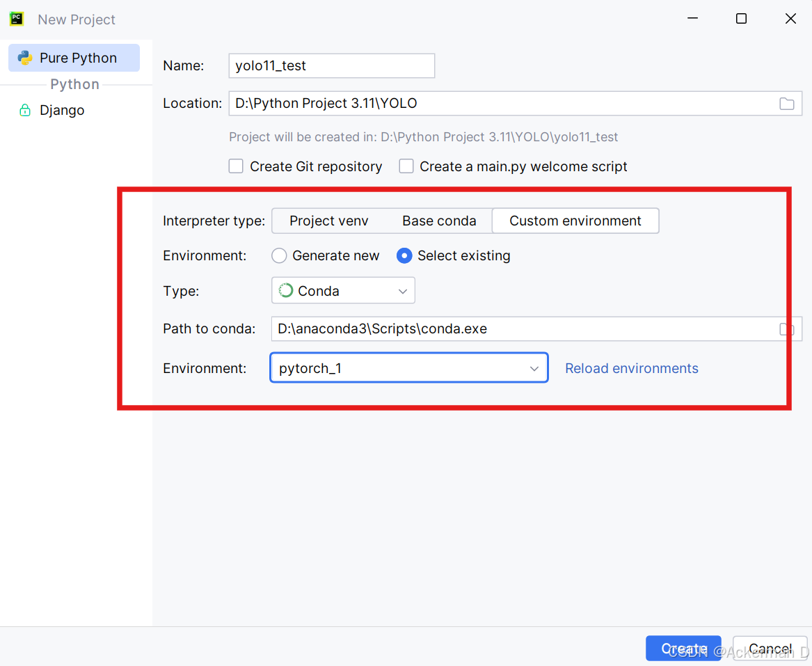812x666 pixels.
Task: Select Pure Python project type
Action: [74, 58]
